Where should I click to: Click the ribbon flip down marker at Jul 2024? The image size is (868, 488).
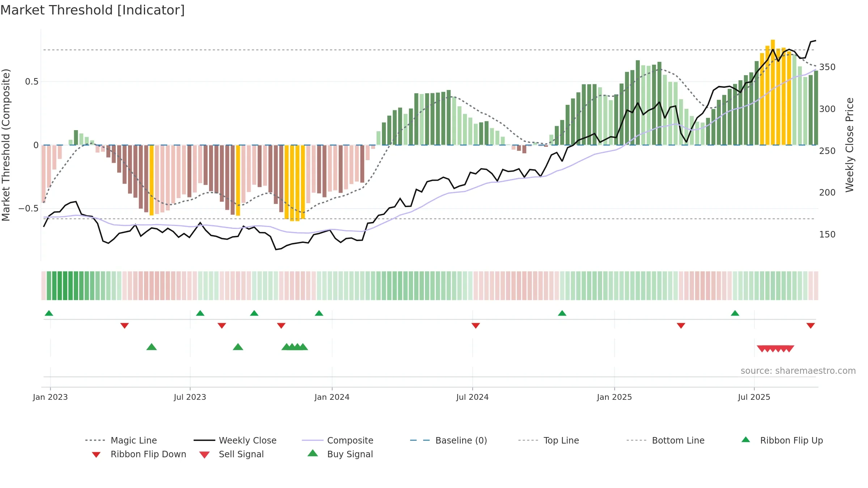476,326
